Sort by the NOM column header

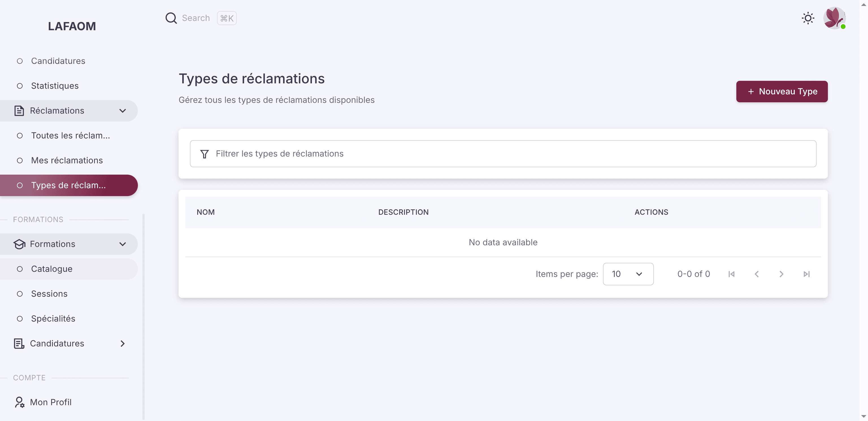click(205, 212)
